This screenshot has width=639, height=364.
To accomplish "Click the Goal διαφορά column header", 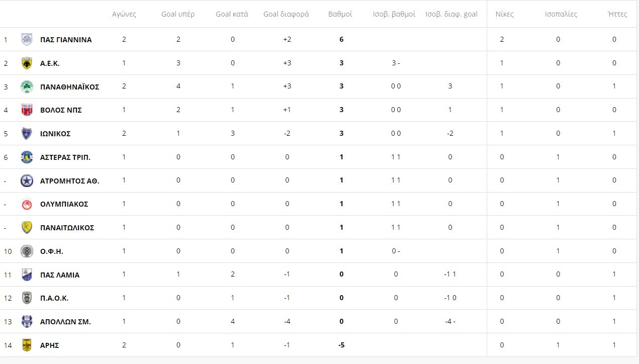I will pyautogui.click(x=286, y=14).
